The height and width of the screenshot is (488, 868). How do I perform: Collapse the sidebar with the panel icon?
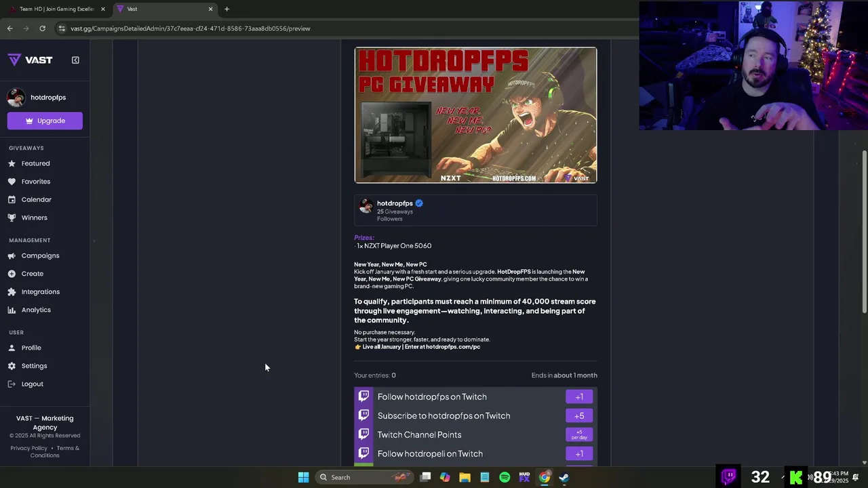point(75,60)
